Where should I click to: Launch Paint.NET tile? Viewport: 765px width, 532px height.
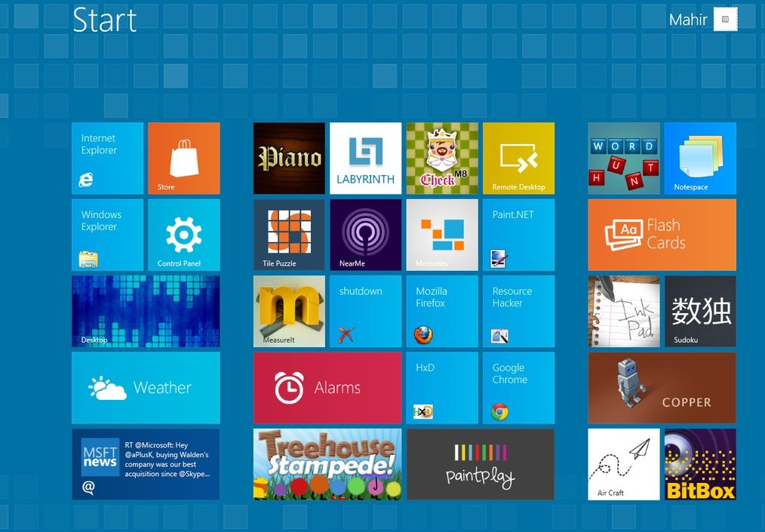tap(518, 235)
